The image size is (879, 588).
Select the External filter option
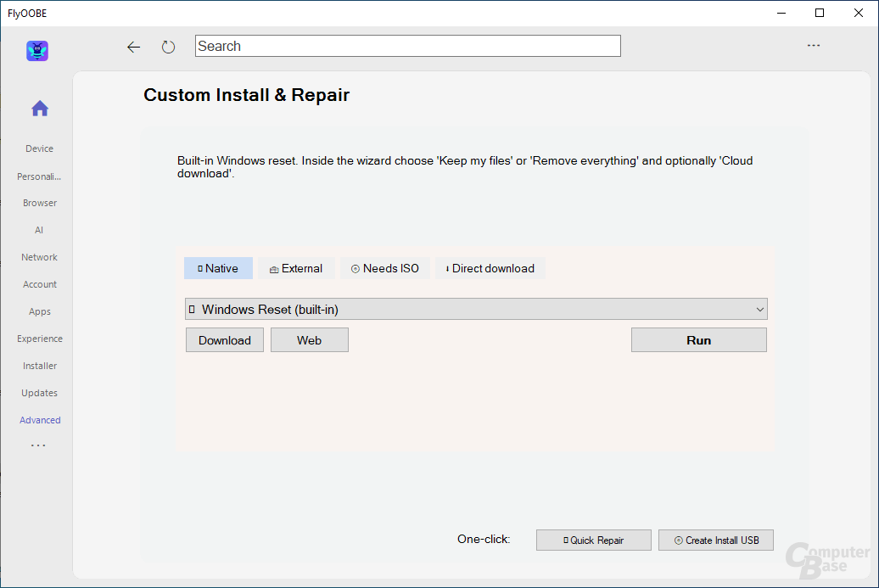tap(296, 268)
